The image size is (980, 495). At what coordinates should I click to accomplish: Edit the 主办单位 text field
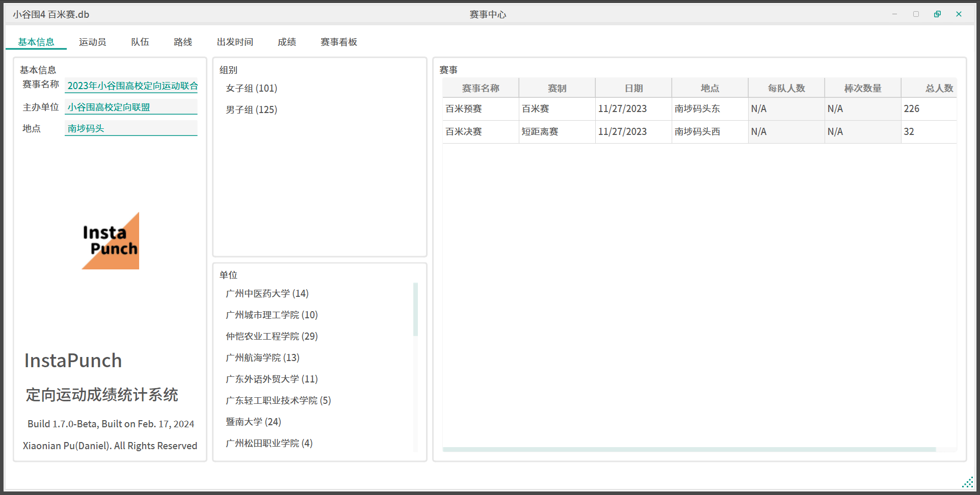[x=131, y=107]
